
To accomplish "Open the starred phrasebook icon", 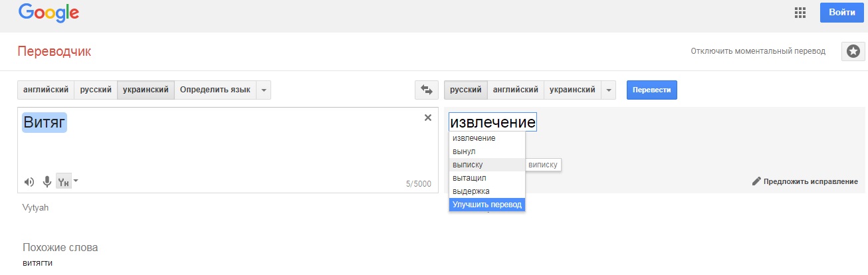I will [853, 52].
